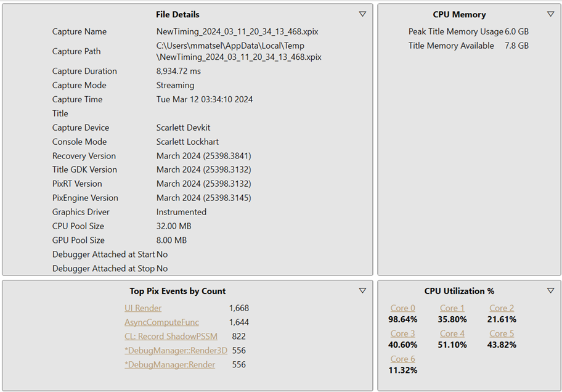Viewport: 562px width, 392px height.
Task: Collapse the CPU Memory panel triangle
Action: point(550,14)
